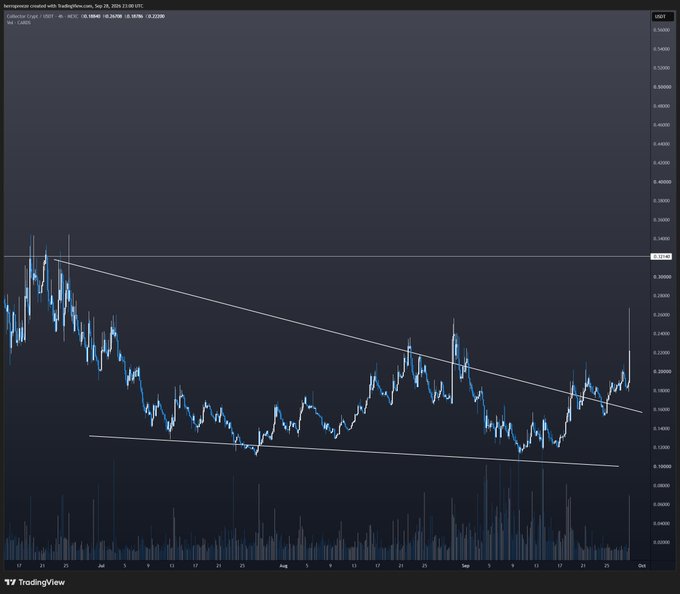Click the 0.54000 price scale label
The height and width of the screenshot is (594, 680).
[x=661, y=49]
